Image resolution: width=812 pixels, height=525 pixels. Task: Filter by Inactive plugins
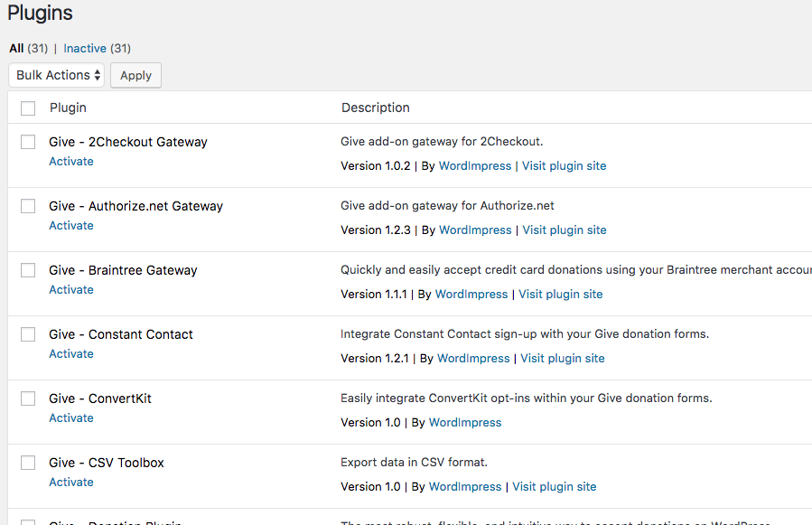[85, 48]
